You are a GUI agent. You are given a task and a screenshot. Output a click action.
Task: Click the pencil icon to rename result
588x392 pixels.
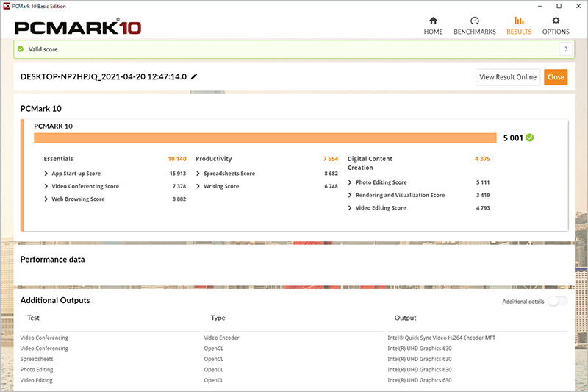pos(194,77)
